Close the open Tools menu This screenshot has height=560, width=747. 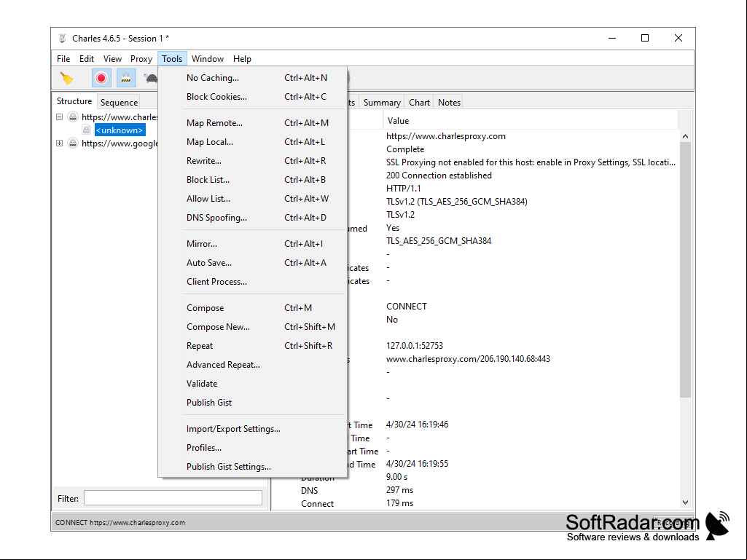[172, 58]
